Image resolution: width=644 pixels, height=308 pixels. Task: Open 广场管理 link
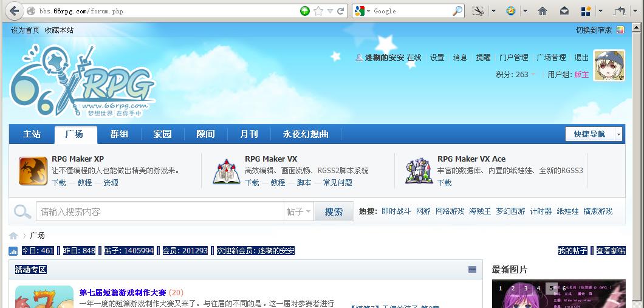pos(551,58)
